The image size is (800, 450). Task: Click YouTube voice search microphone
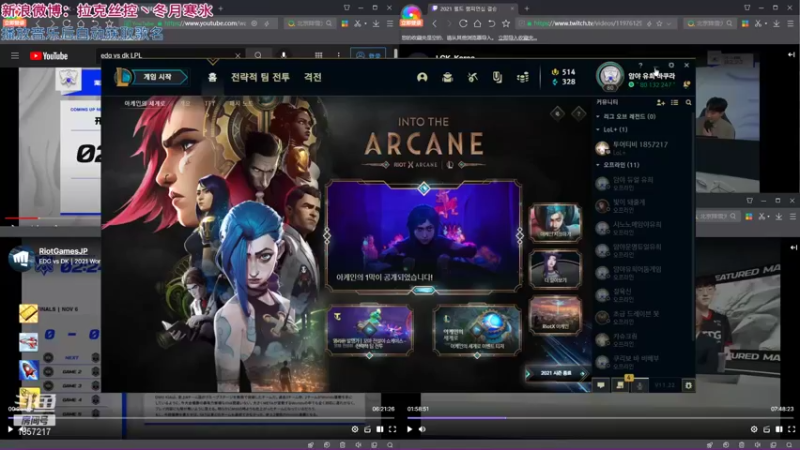coord(284,55)
